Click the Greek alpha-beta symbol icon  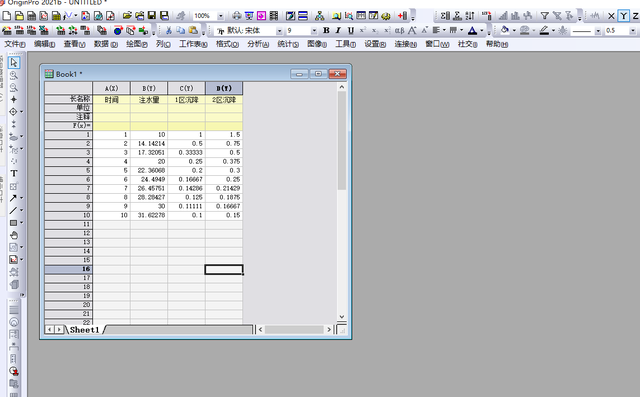(399, 30)
